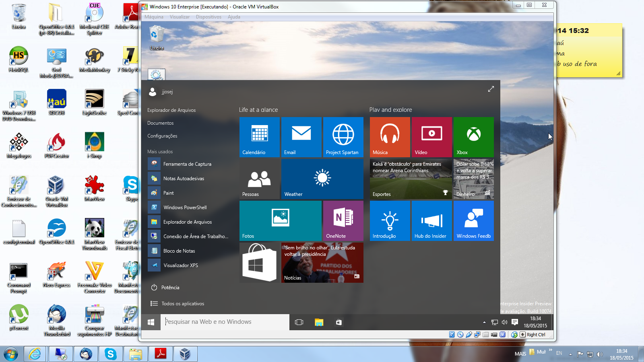Screen dimensions: 644x362
Task: Show hidden icons in guest system tray
Action: pyautogui.click(x=484, y=322)
